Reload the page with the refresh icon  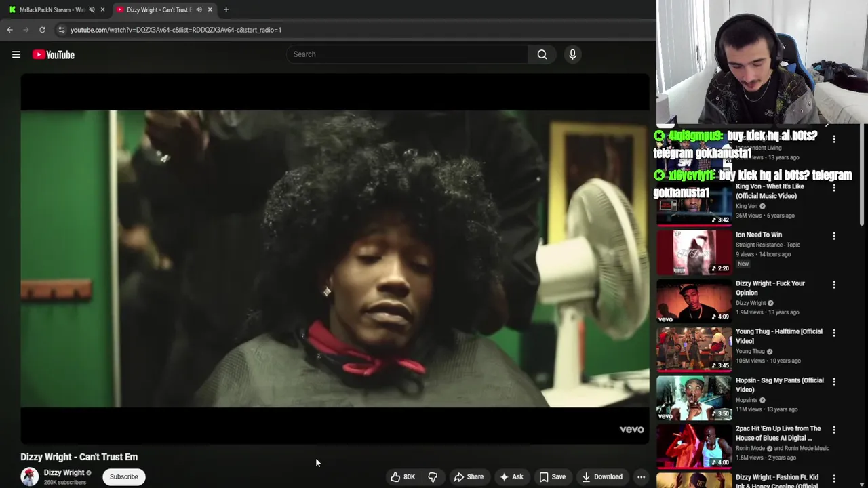pyautogui.click(x=42, y=30)
